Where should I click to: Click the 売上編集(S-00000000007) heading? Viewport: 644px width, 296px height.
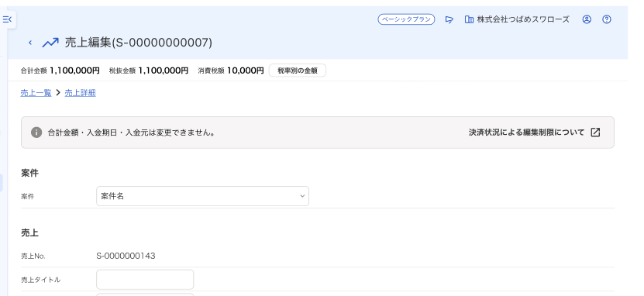tap(139, 43)
